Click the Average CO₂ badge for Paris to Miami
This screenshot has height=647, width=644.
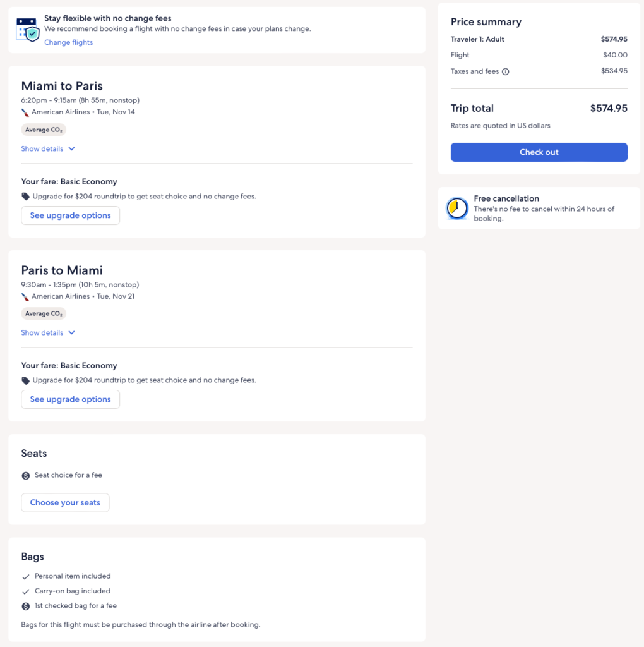(x=44, y=313)
